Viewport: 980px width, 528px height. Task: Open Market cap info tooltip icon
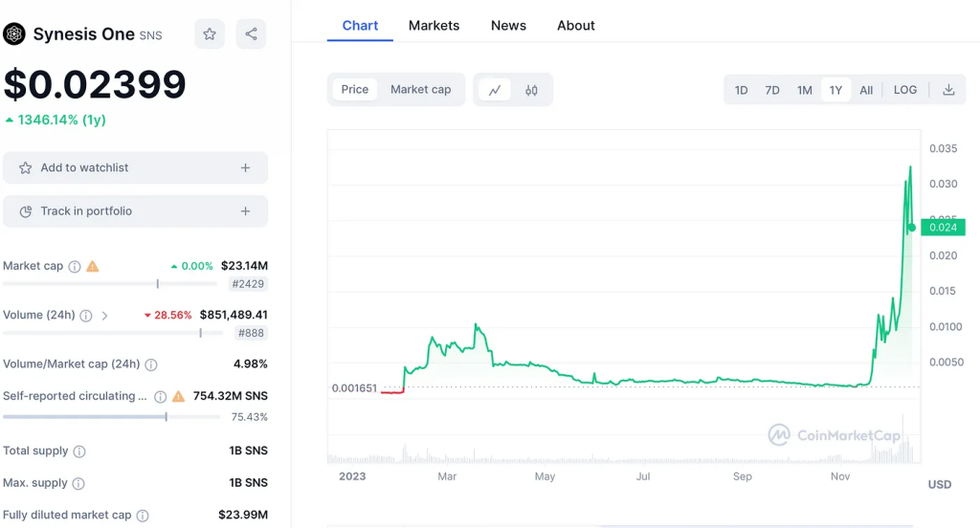coord(75,267)
